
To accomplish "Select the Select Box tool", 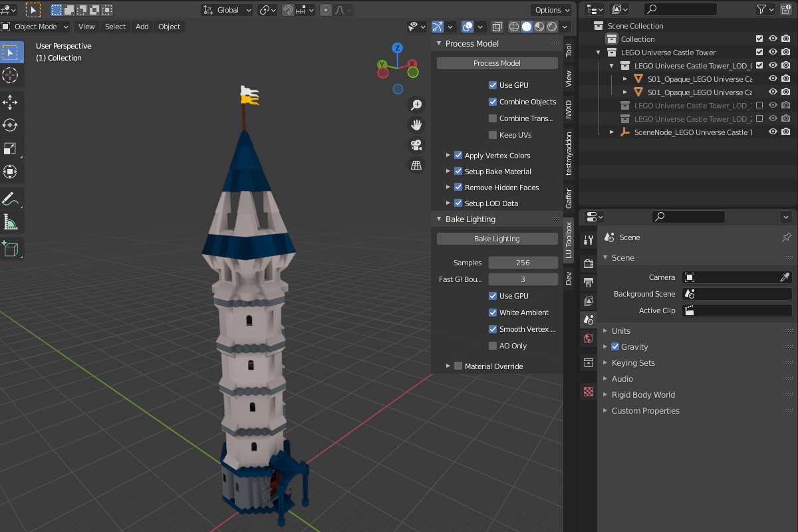I will pos(11,53).
